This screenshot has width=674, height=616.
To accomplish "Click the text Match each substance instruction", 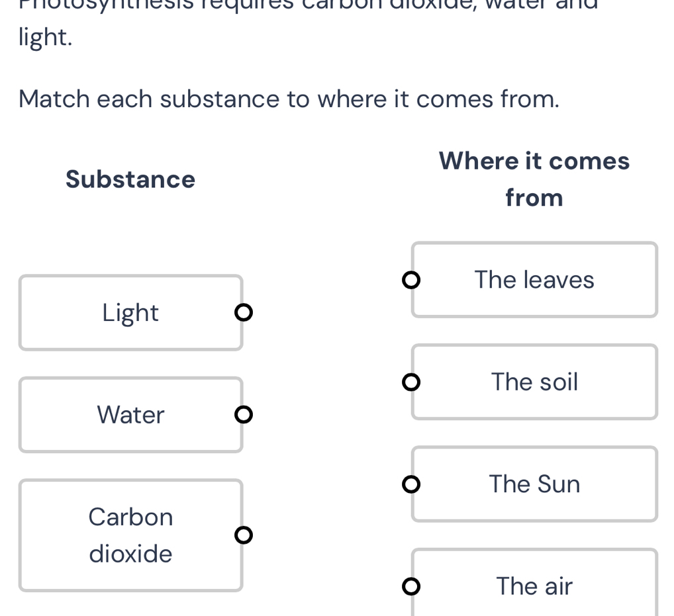I will 289,99.
